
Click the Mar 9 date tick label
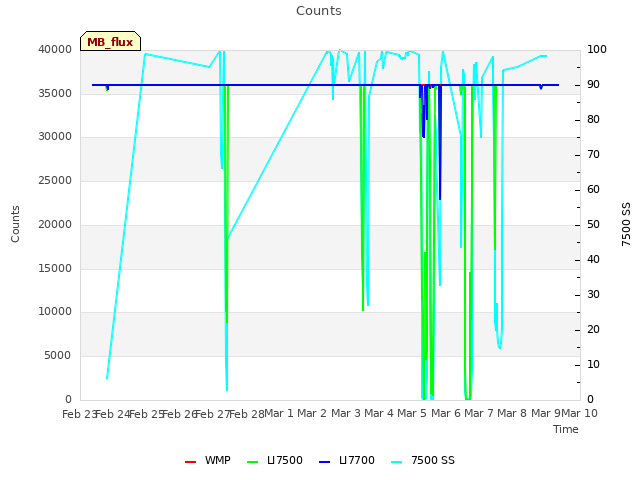545,413
